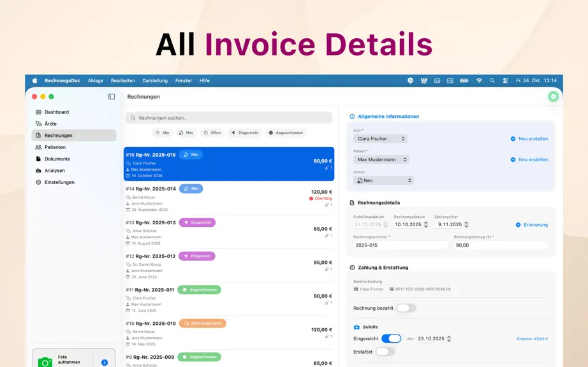
Task: Click the Rechnungsnummer field with 2025-015
Action: pyautogui.click(x=400, y=245)
